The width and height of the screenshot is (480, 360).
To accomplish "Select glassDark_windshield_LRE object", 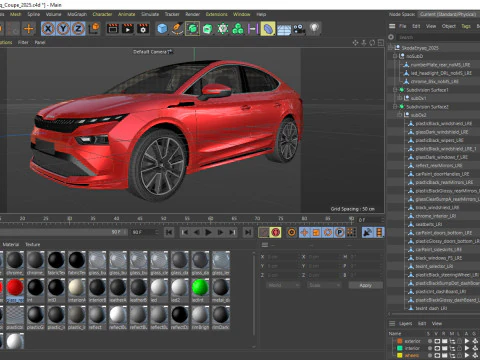I will click(x=442, y=132).
